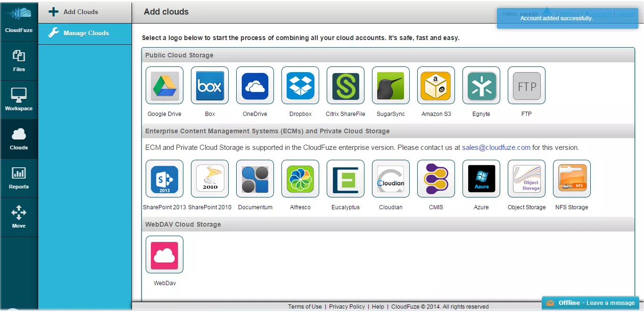Select the Object Storage icon
This screenshot has width=644, height=312.
[527, 179]
